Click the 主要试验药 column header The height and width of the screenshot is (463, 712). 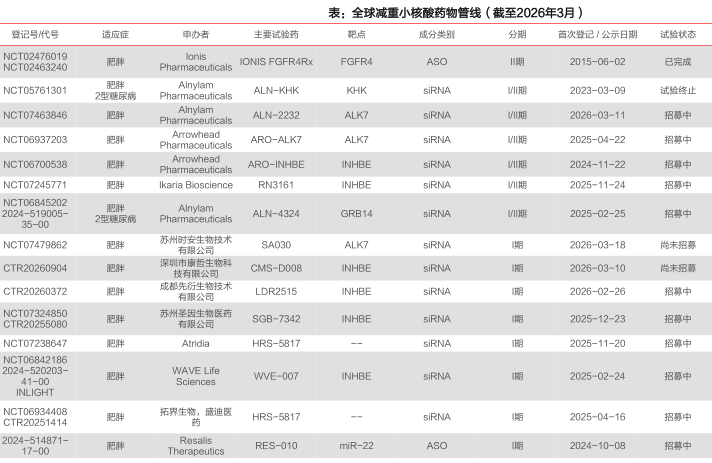(x=276, y=34)
